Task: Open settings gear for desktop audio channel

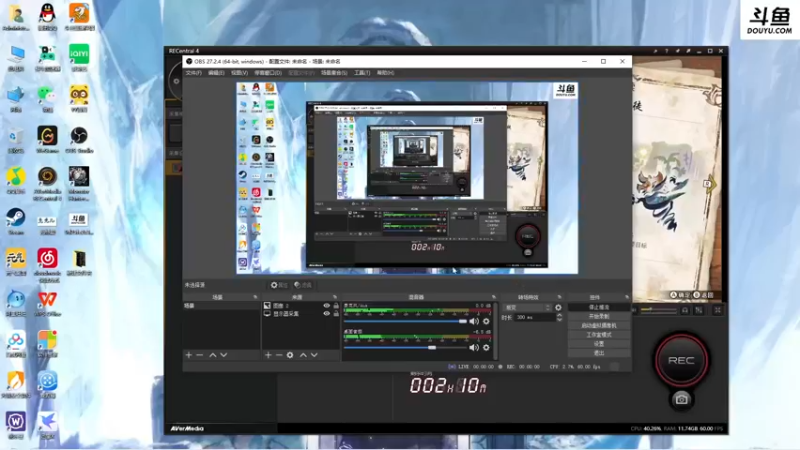Action: coord(486,347)
